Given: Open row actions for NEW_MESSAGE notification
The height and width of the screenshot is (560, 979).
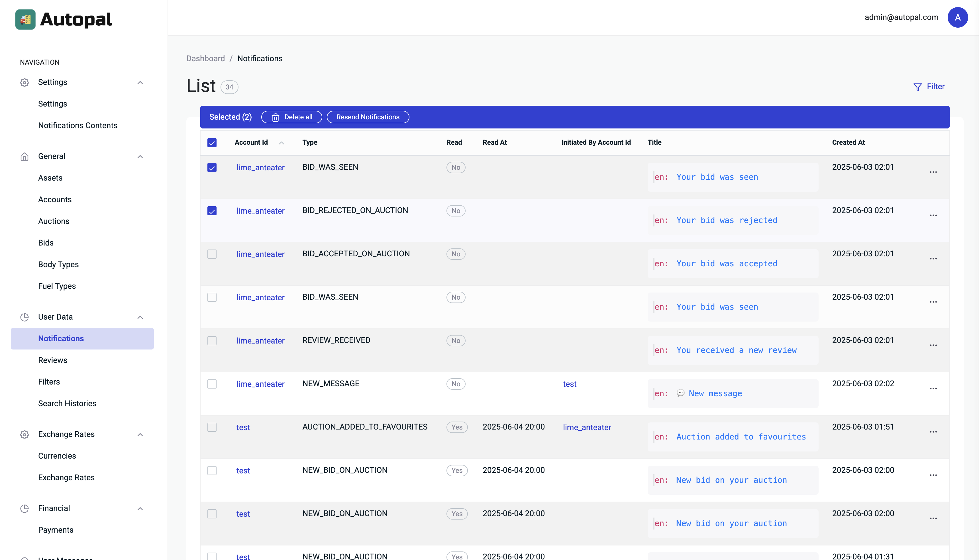Looking at the screenshot, I should coord(933,389).
